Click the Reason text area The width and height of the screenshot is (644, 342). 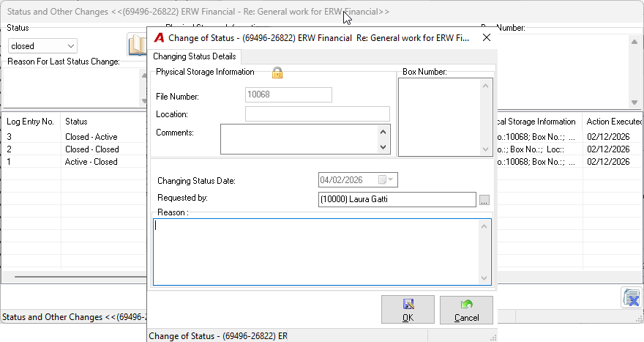[x=316, y=252]
